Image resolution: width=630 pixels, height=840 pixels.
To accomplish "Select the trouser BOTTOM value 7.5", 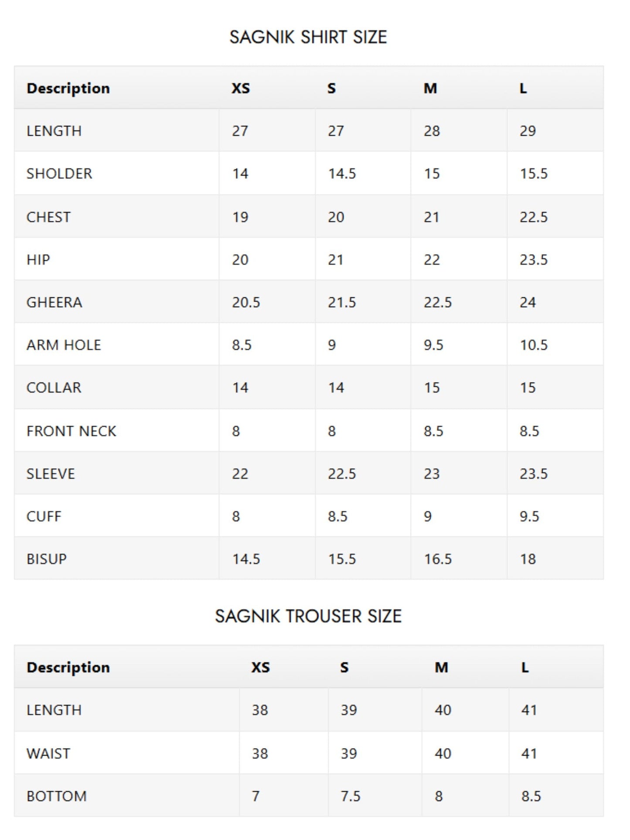I will coord(351,796).
